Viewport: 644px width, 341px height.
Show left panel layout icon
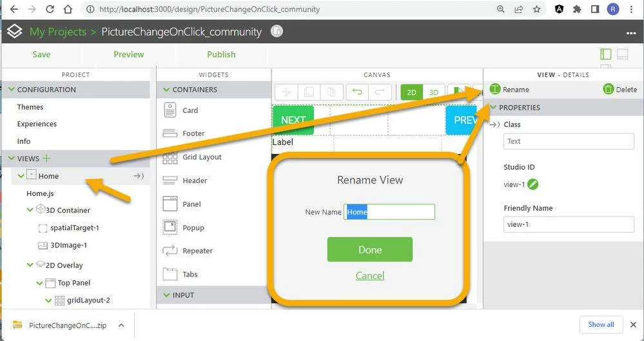tap(606, 54)
